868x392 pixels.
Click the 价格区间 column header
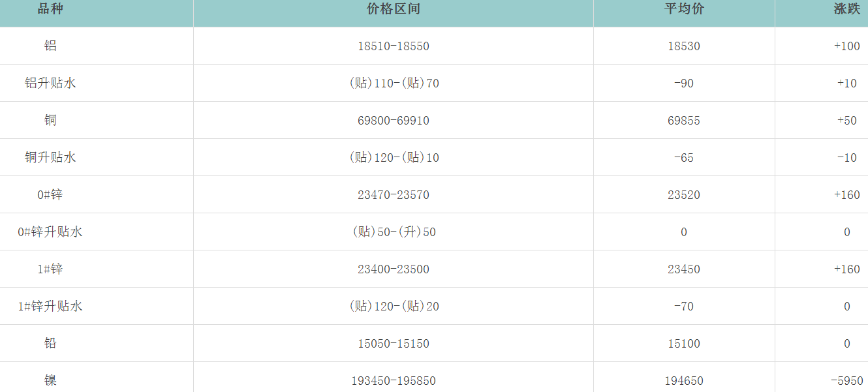[393, 9]
